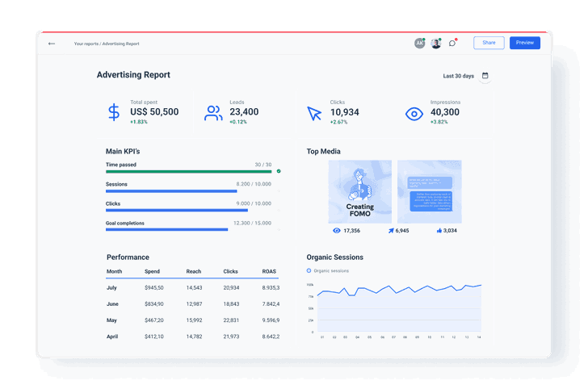Viewport: 588px width, 389px height.
Task: Click the 40,300 impressions value
Action: pos(445,112)
